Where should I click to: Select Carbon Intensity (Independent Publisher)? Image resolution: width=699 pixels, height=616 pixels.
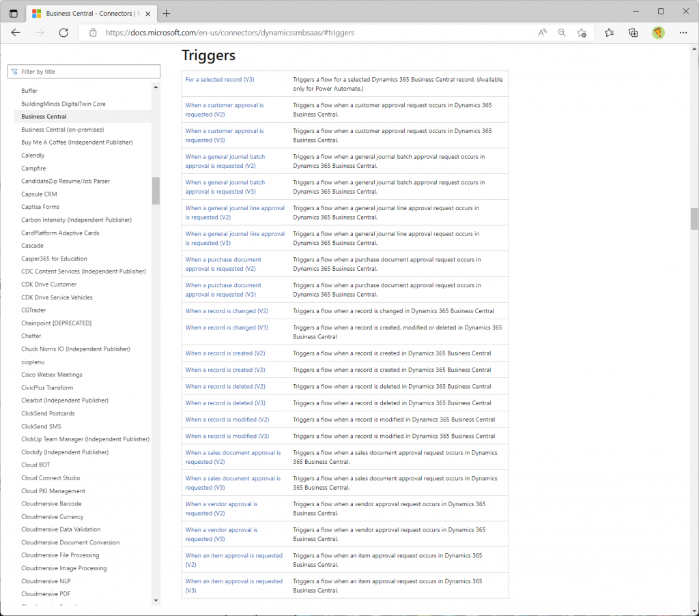[x=76, y=220]
